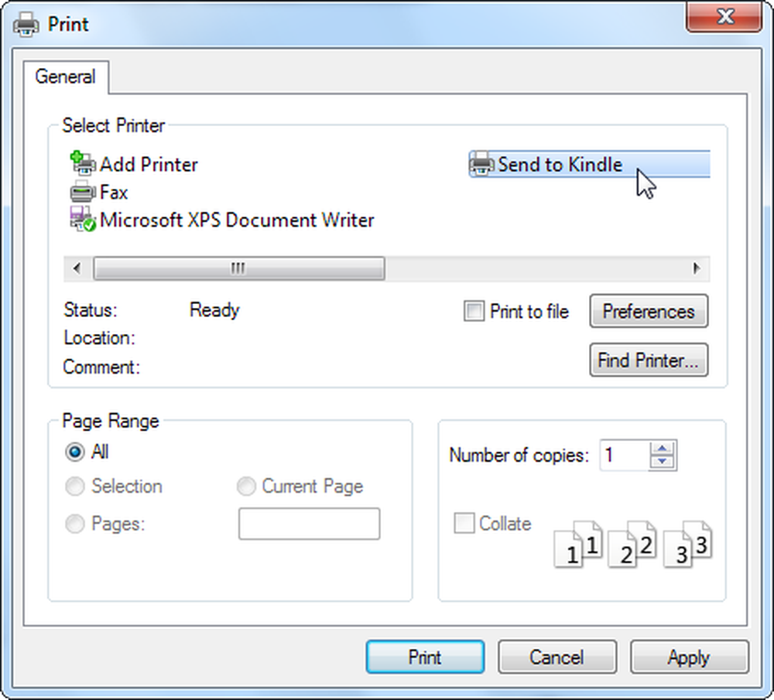
Task: Click the Fax printer icon
Action: tap(83, 192)
